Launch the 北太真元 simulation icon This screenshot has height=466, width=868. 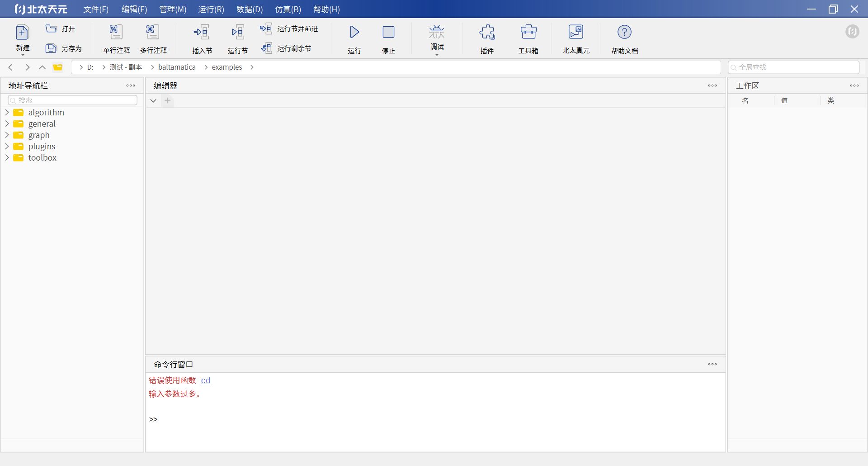coord(576,33)
